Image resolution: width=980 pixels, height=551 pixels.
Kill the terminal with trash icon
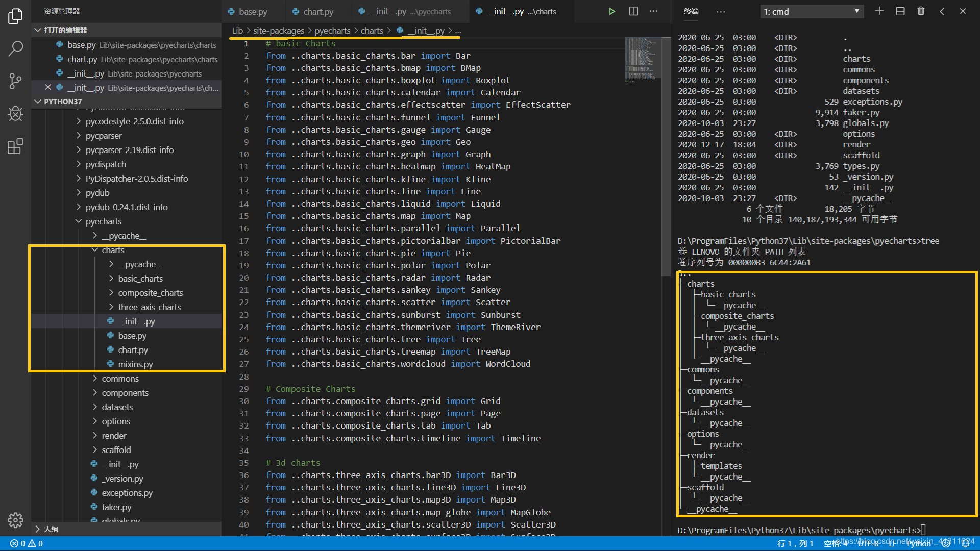(x=921, y=11)
